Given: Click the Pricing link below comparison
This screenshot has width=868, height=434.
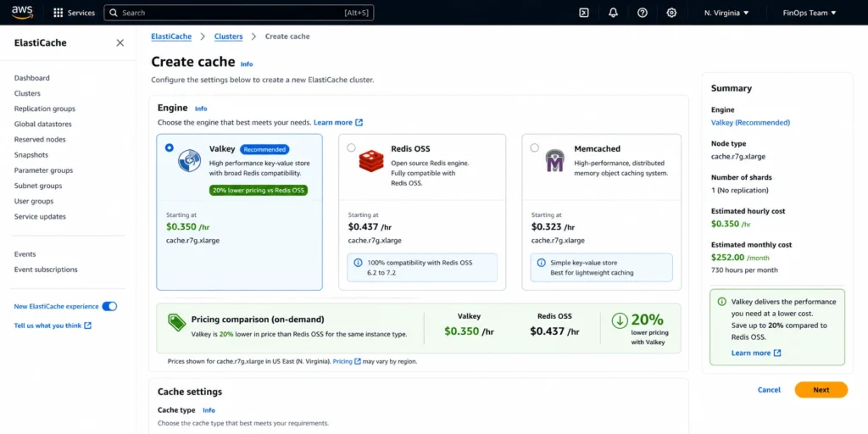Looking at the screenshot, I should tap(342, 361).
